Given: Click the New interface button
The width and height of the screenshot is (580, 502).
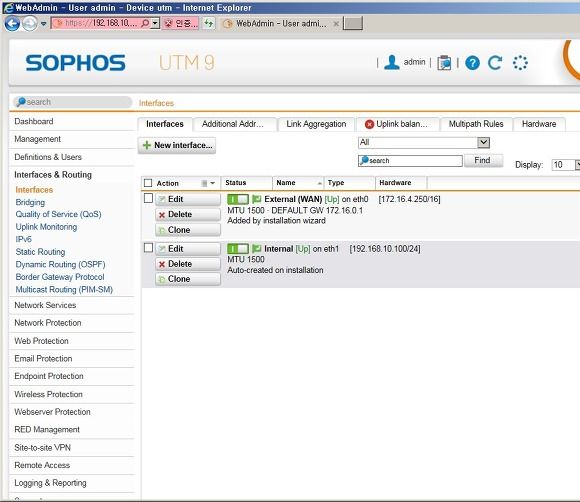Looking at the screenshot, I should pyautogui.click(x=177, y=145).
